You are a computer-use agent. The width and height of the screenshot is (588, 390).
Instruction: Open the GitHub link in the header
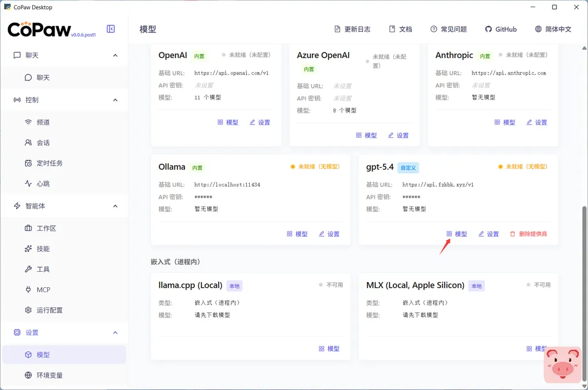coord(501,29)
